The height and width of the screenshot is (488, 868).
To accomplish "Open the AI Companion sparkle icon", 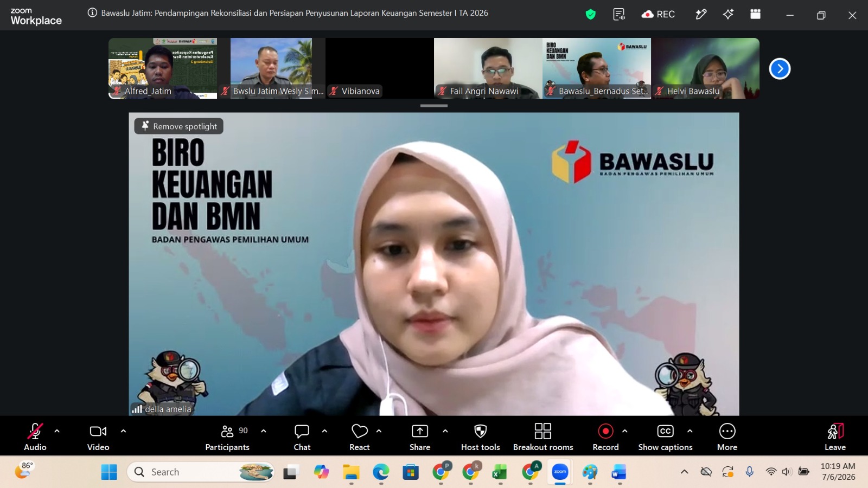I will coord(728,15).
